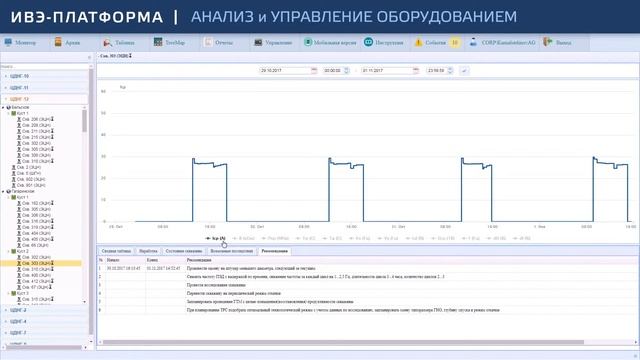Click the well tree scroll-down arrow
The height and width of the screenshot is (360, 640).
84,302
